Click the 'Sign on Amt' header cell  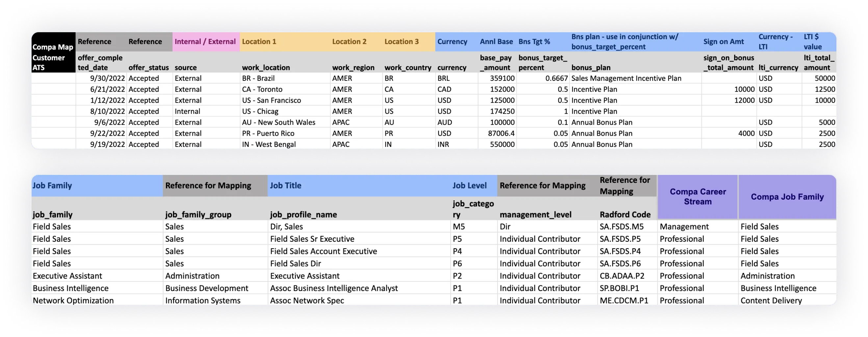coord(728,42)
